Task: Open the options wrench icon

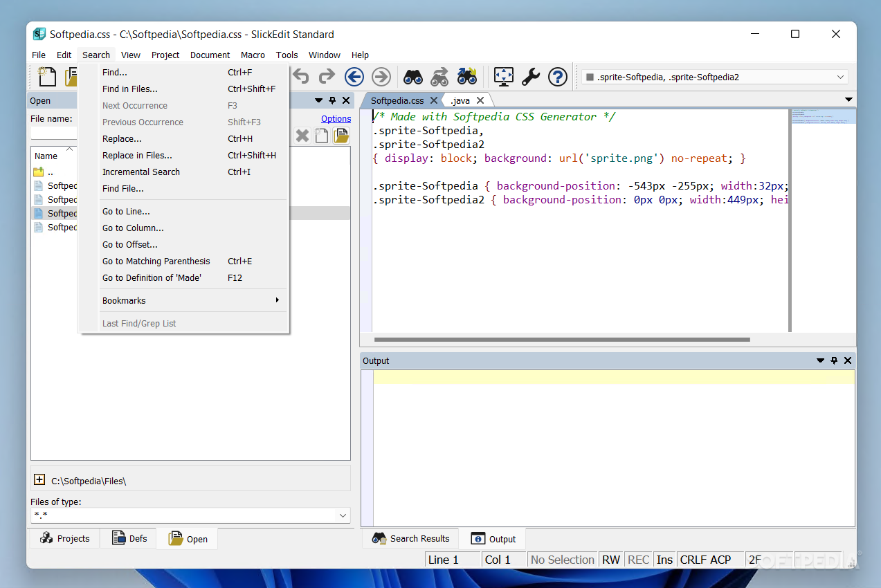Action: coord(531,76)
